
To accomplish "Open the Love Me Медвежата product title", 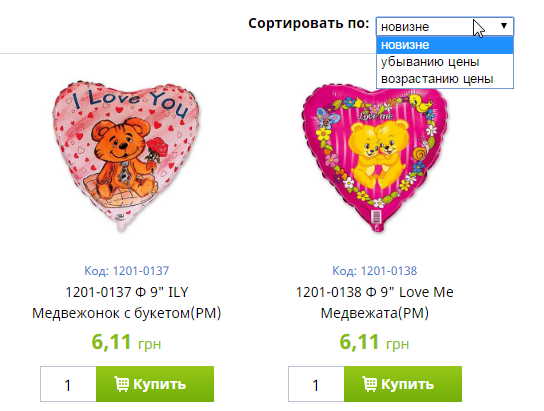I will coord(375,302).
